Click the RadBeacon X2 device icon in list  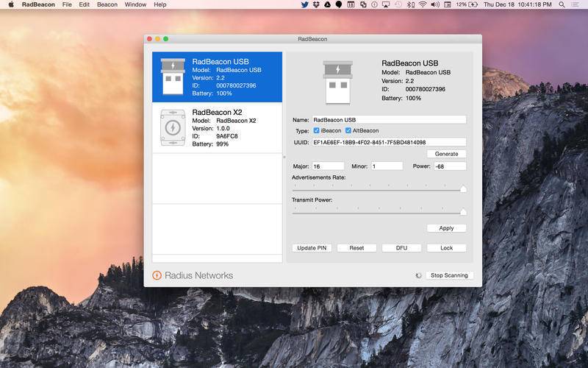pyautogui.click(x=173, y=127)
